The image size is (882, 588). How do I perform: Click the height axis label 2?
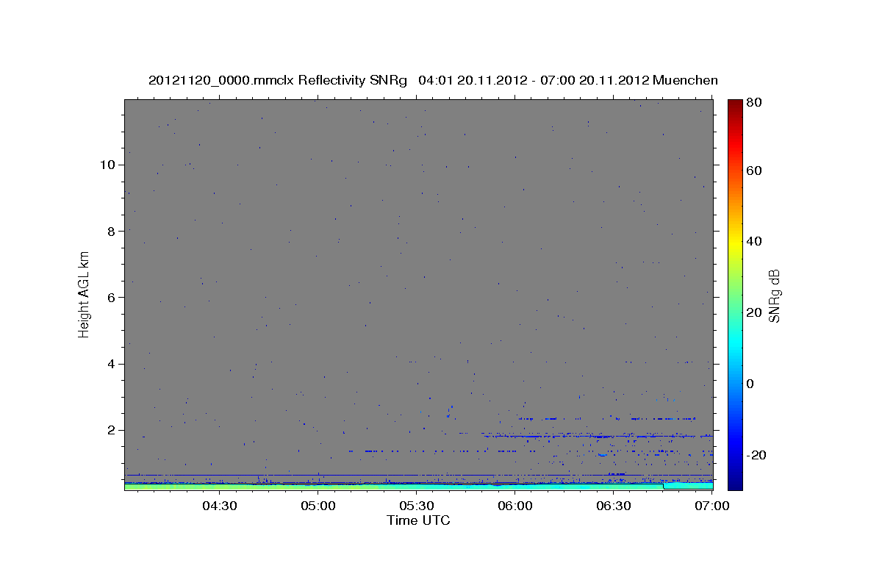(110, 430)
